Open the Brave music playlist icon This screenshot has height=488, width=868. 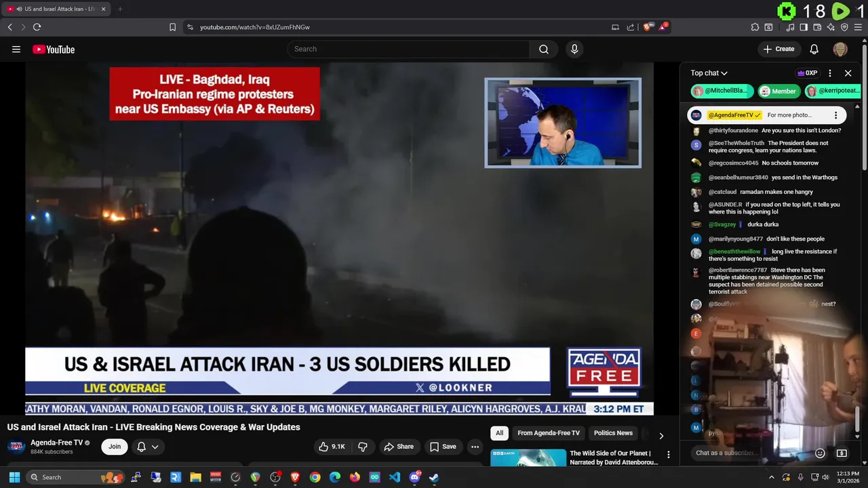click(x=790, y=27)
